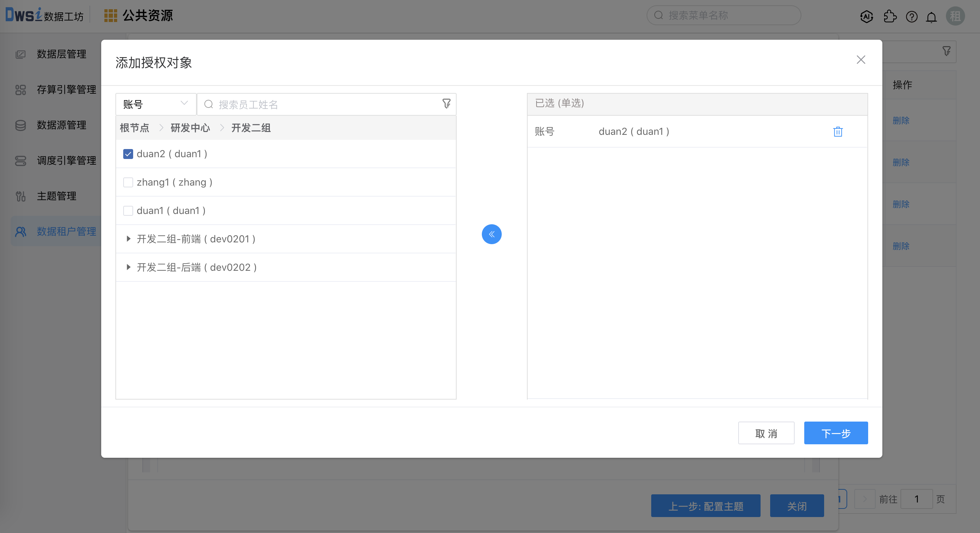Click the puzzle-piece plugin icon
This screenshot has width=980, height=533.
(889, 17)
